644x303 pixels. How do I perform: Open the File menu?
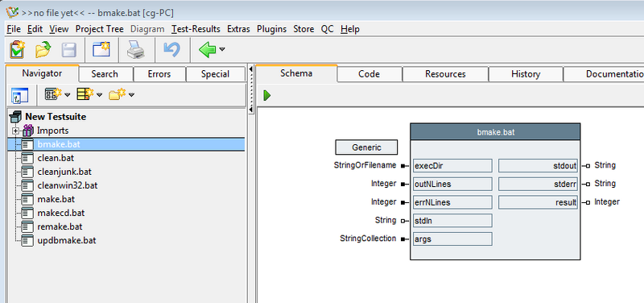click(x=14, y=29)
